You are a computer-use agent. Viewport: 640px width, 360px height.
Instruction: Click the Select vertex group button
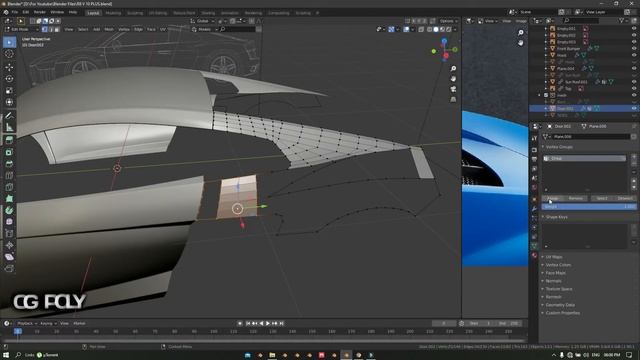coord(602,198)
